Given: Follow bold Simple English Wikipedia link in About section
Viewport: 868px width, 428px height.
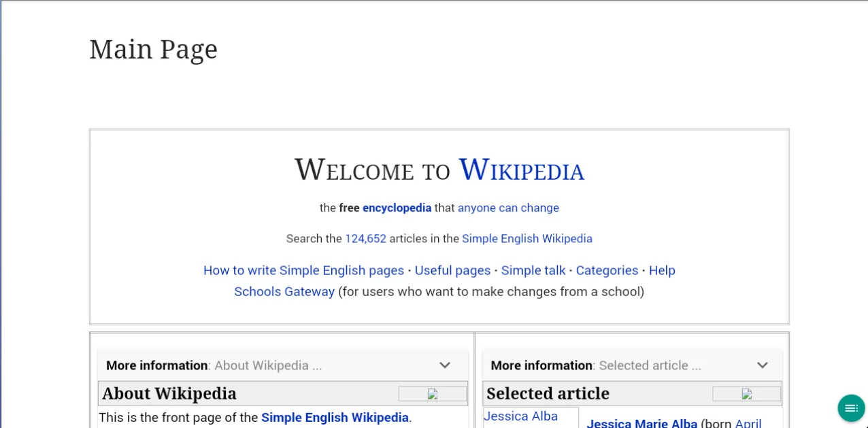Looking at the screenshot, I should pyautogui.click(x=335, y=417).
